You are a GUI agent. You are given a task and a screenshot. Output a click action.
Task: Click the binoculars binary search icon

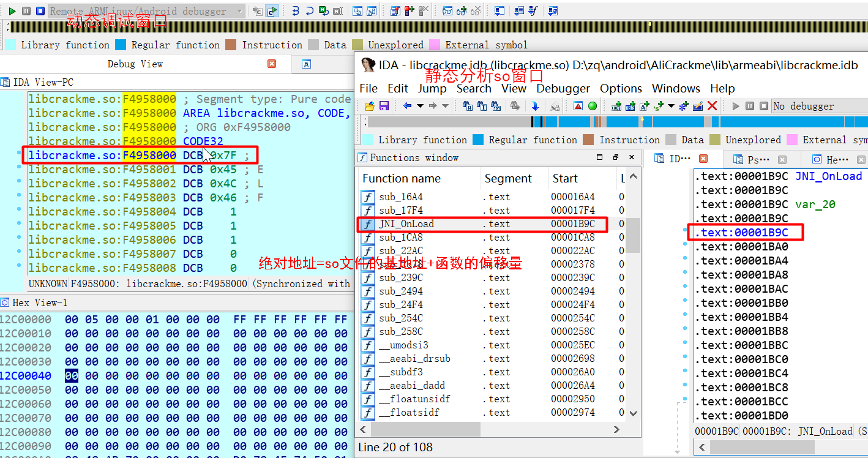click(x=496, y=106)
